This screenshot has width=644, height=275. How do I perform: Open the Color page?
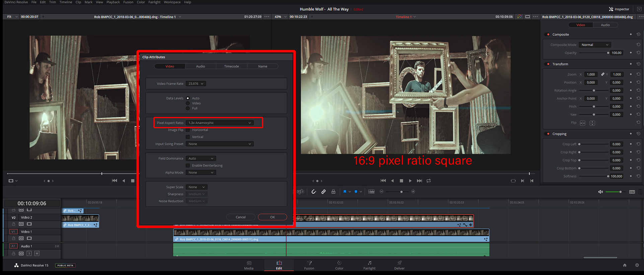click(339, 265)
